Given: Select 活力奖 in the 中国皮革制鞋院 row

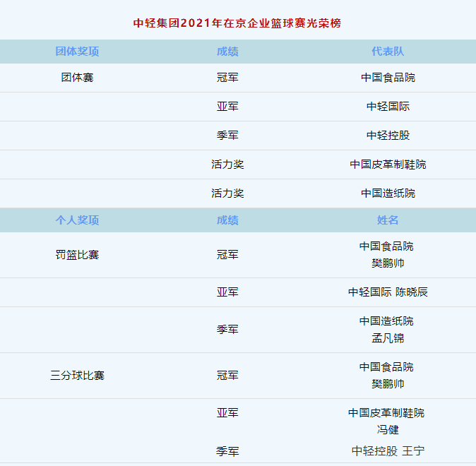Looking at the screenshot, I should point(227,165).
